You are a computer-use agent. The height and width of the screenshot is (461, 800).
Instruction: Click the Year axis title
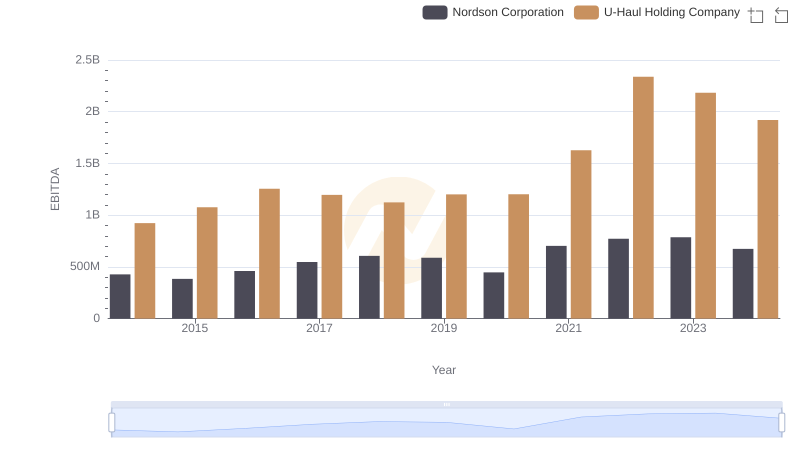[444, 370]
